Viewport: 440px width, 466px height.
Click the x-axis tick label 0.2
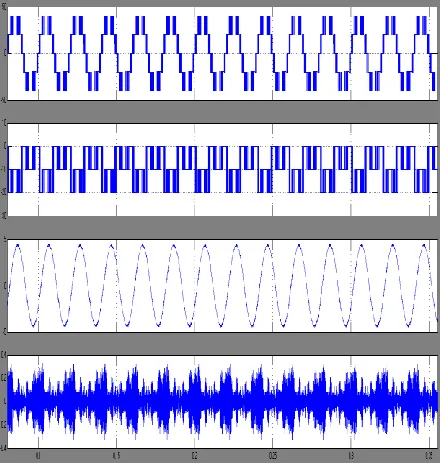pyautogui.click(x=194, y=456)
